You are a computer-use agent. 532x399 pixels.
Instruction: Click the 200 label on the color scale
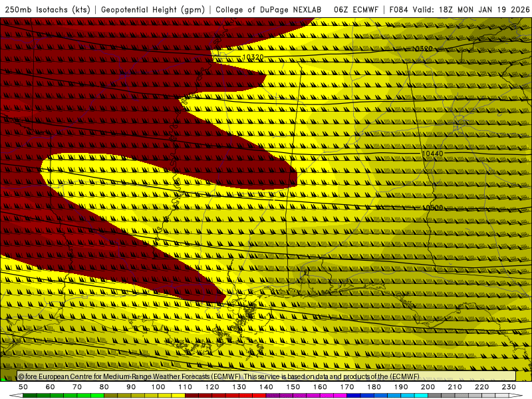pos(428,387)
